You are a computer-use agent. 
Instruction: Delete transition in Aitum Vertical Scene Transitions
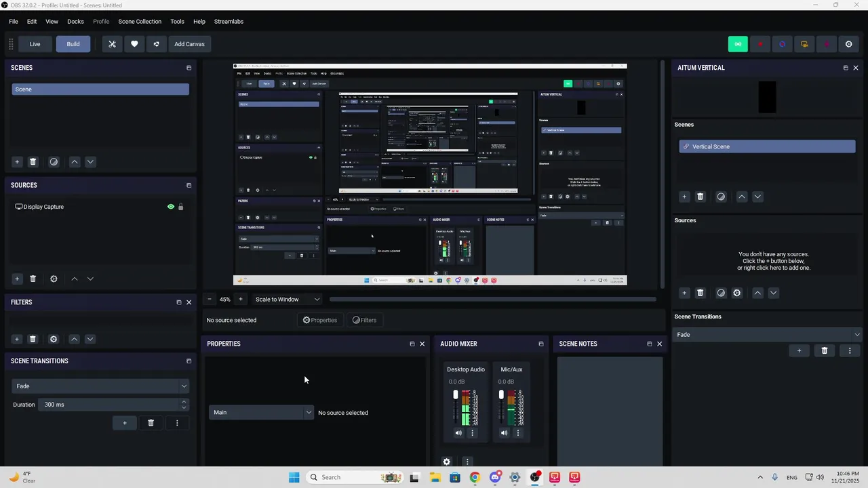[x=825, y=350]
